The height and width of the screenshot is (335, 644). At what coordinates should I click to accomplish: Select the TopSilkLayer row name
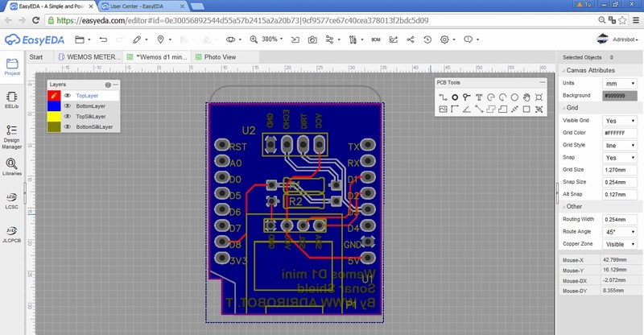click(91, 116)
